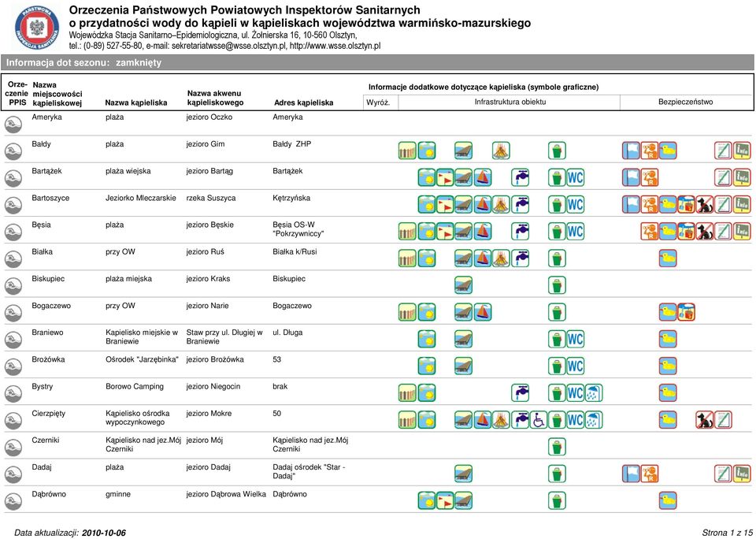Click the water tap icon in Bystry row

(521, 393)
